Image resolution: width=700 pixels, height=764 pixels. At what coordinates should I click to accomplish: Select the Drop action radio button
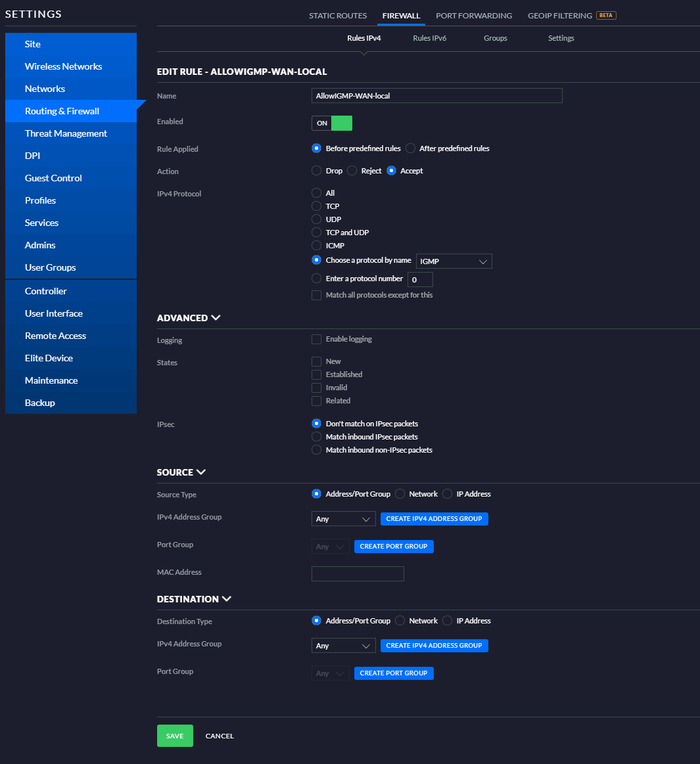click(x=316, y=171)
